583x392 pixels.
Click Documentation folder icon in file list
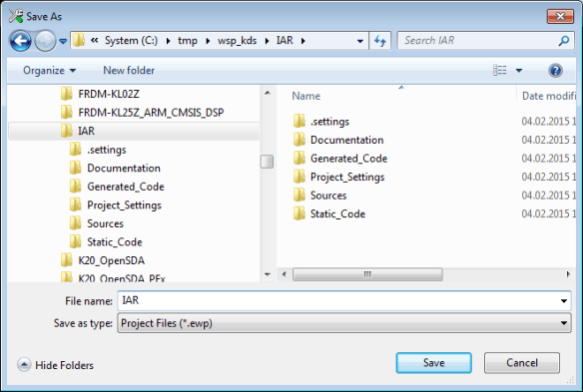pyautogui.click(x=299, y=140)
